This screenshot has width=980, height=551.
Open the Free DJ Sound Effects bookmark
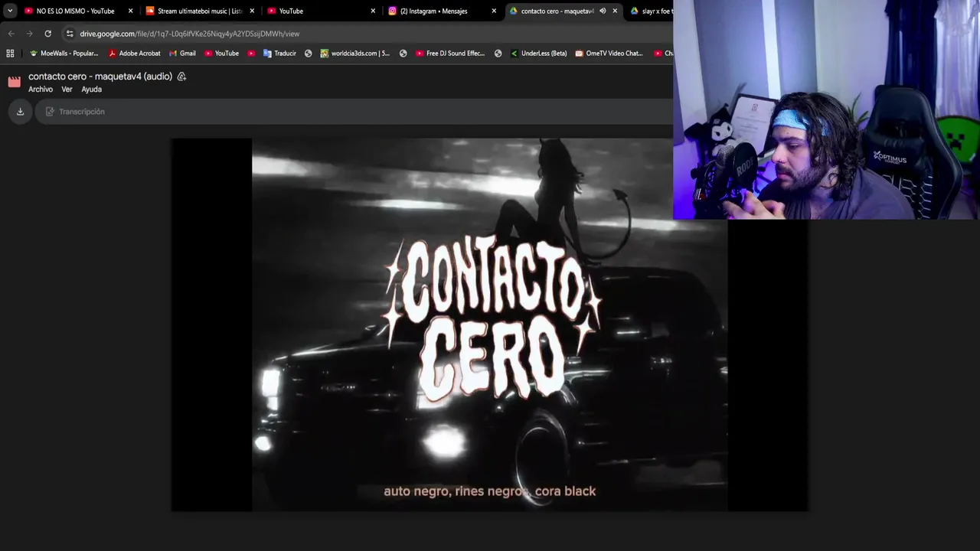coord(450,54)
